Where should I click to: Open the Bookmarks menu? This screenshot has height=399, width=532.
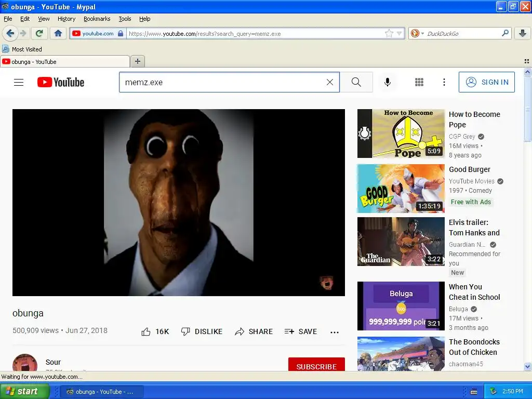(x=97, y=19)
